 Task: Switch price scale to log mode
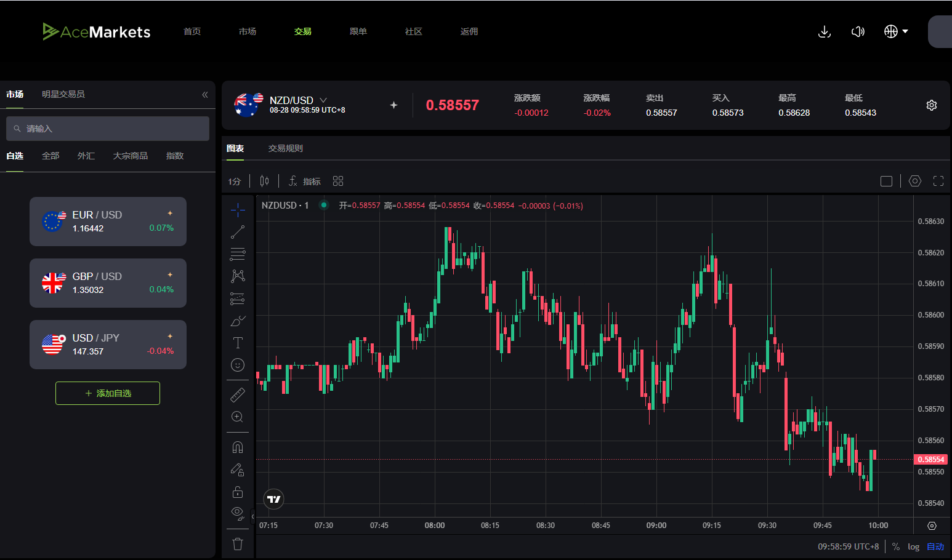914,546
